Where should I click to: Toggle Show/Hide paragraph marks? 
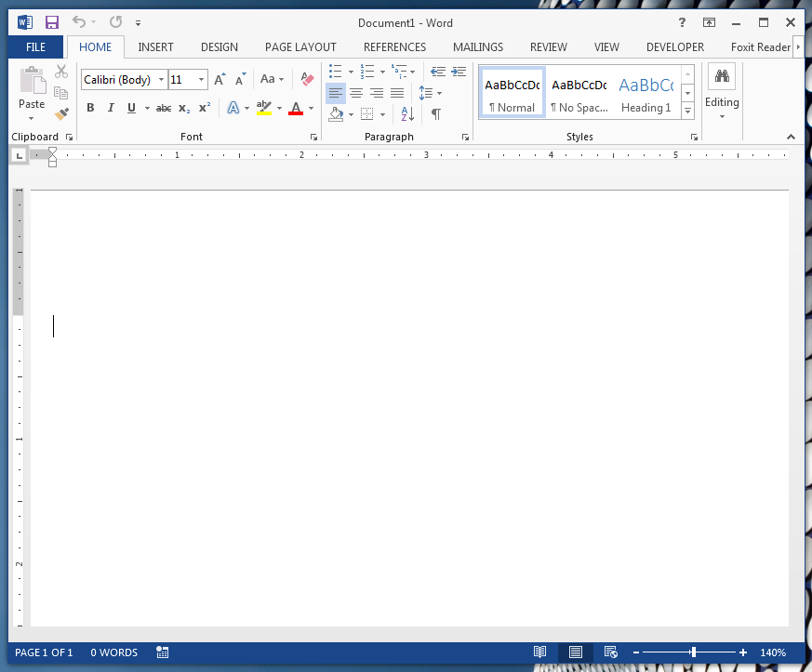(x=436, y=113)
